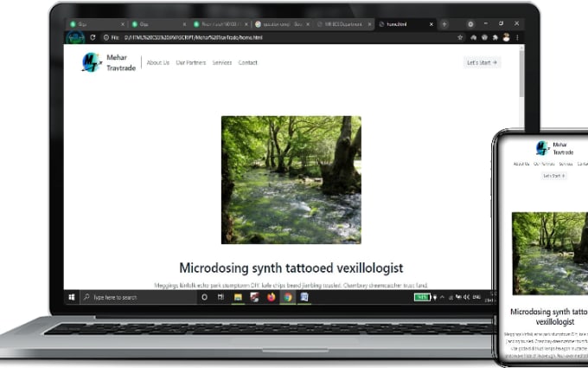588x368 pixels.
Task: Click the volume speaker icon in the system tray
Action: point(466,297)
